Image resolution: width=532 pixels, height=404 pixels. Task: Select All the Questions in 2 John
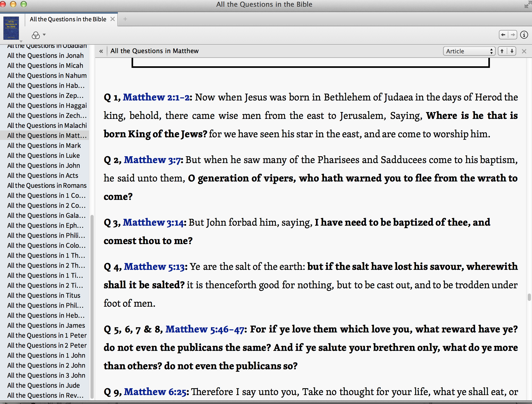pos(46,365)
